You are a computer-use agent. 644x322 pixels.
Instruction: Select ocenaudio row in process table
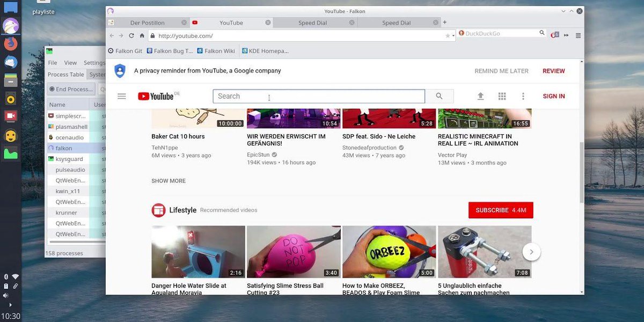76,137
